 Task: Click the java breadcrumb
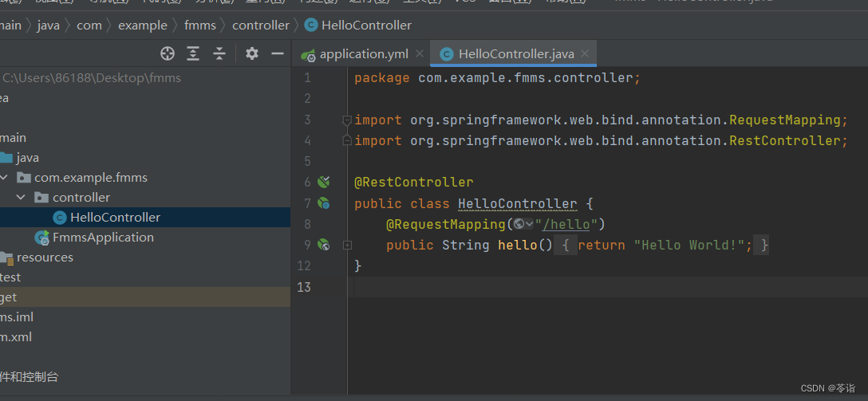coord(49,26)
